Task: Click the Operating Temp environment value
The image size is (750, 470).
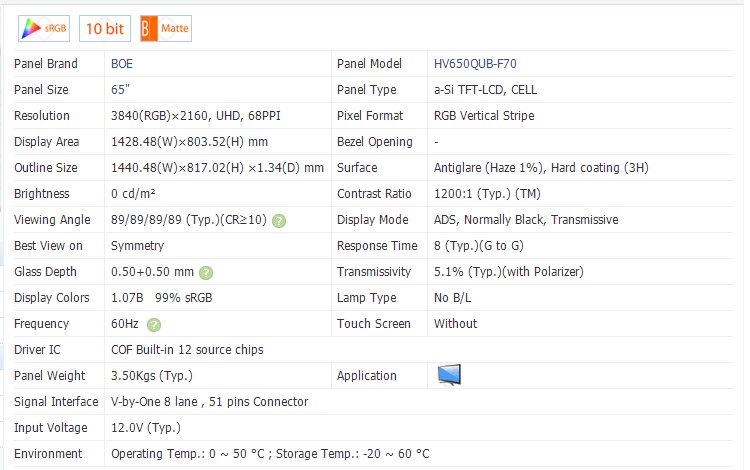Action: pos(270,454)
